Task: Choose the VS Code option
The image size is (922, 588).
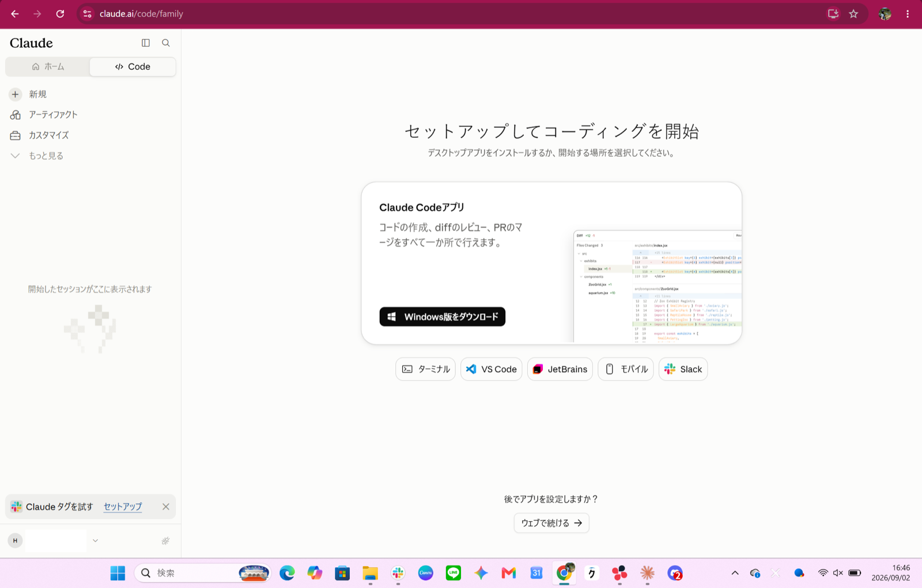Action: click(491, 369)
